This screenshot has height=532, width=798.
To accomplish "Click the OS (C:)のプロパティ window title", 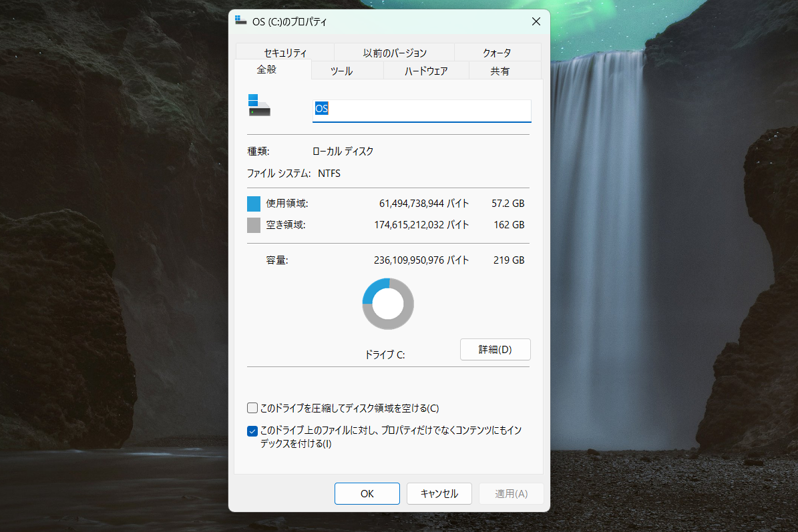I will coord(290,22).
